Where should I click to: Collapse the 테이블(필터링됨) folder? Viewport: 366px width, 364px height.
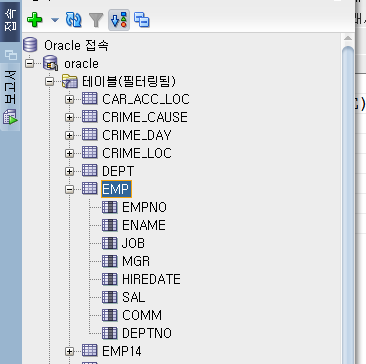[50, 81]
